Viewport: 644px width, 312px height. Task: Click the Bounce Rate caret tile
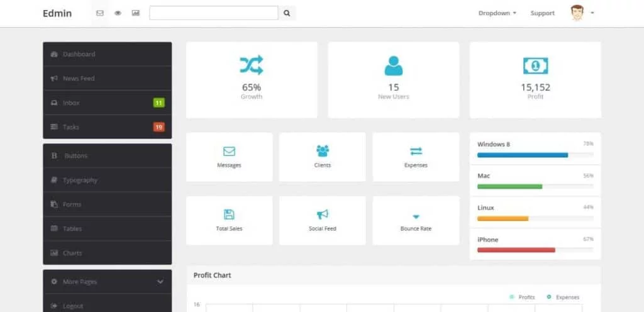[x=416, y=220]
